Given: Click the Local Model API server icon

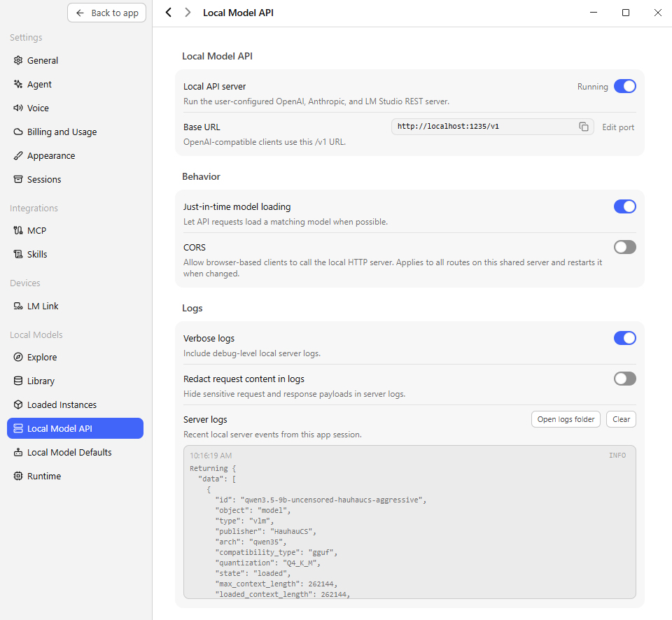Looking at the screenshot, I should coord(18,428).
